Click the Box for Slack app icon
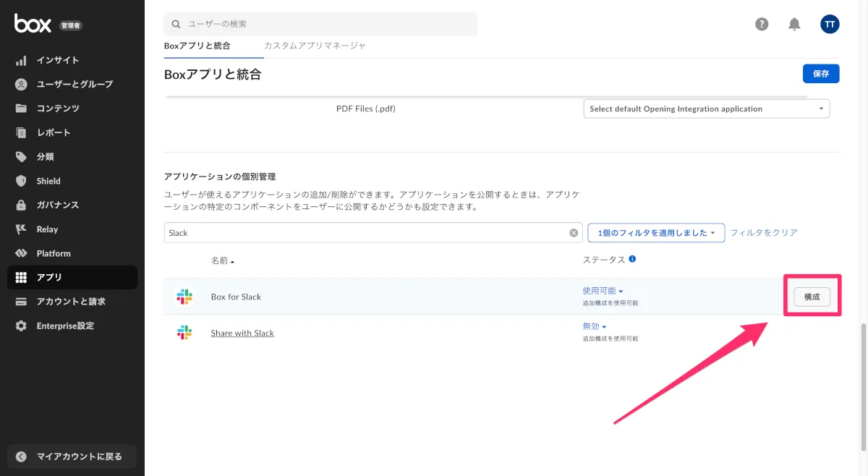868x476 pixels. [184, 297]
